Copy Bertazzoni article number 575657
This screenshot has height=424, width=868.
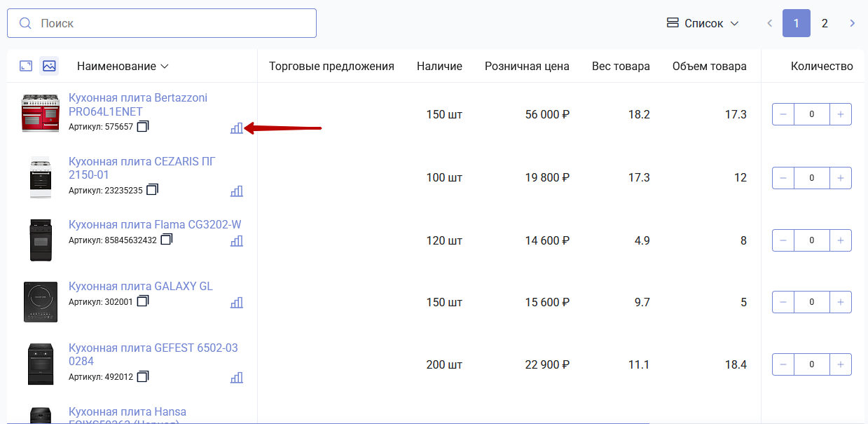click(143, 126)
